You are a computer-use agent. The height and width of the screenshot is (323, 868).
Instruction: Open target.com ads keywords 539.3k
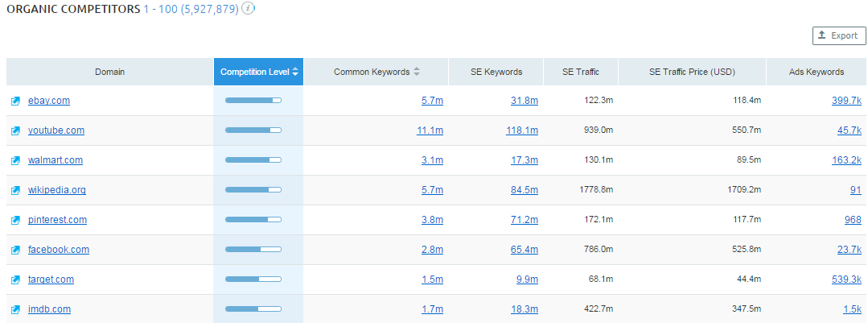tap(846, 280)
